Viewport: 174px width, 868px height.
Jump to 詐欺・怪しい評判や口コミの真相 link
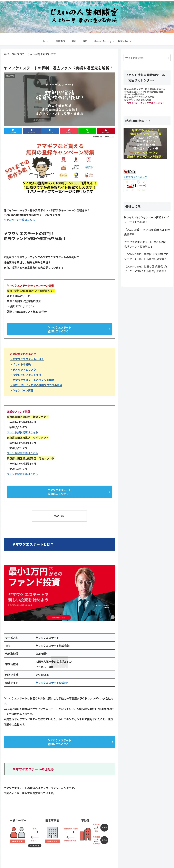click(36, 385)
